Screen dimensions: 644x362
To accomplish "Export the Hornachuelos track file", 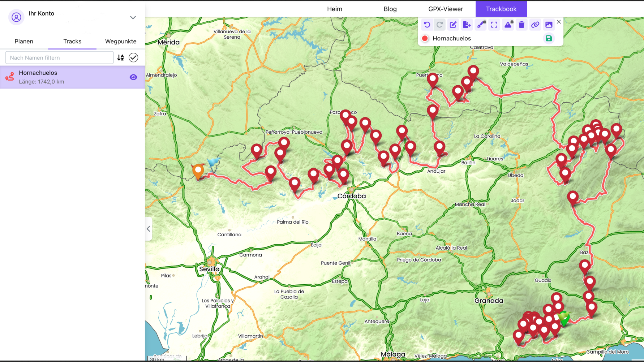I will coord(467,25).
